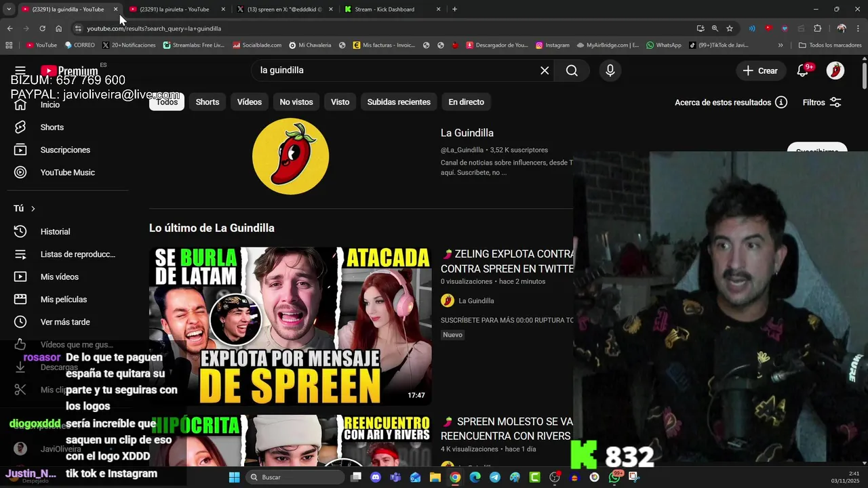Clear the search query with the X
The height and width of the screenshot is (488, 868).
pyautogui.click(x=545, y=70)
